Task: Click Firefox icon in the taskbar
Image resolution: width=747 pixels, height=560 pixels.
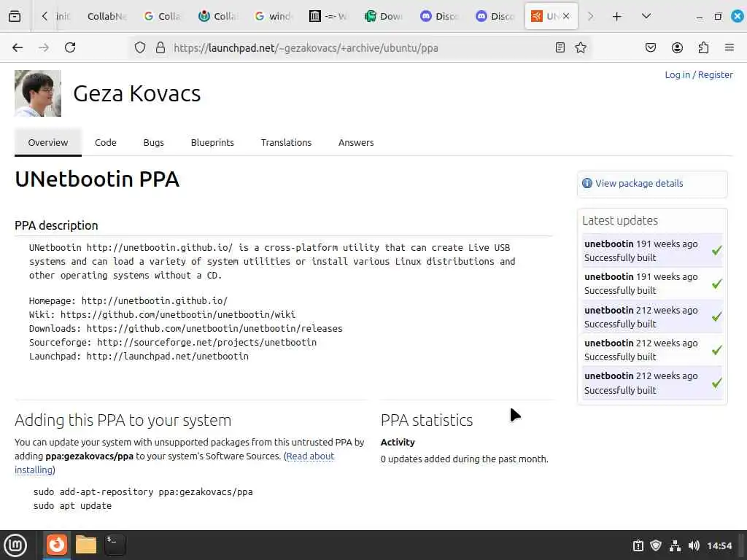Action: coord(57,544)
